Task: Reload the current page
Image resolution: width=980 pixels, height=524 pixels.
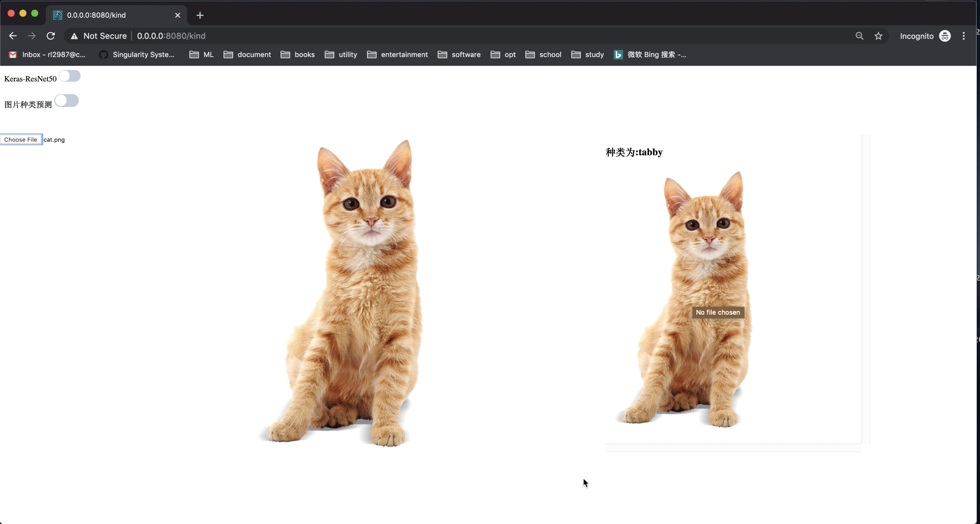Action: coord(51,36)
